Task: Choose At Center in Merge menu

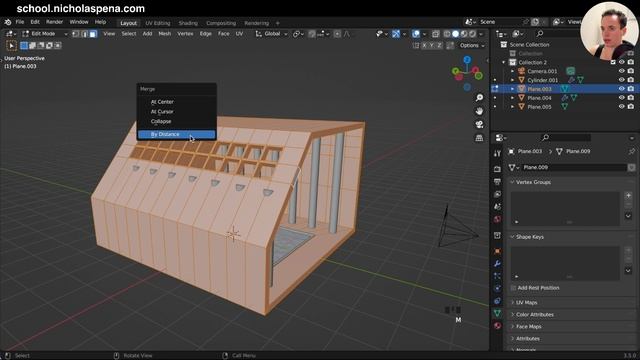Action: [176, 102]
